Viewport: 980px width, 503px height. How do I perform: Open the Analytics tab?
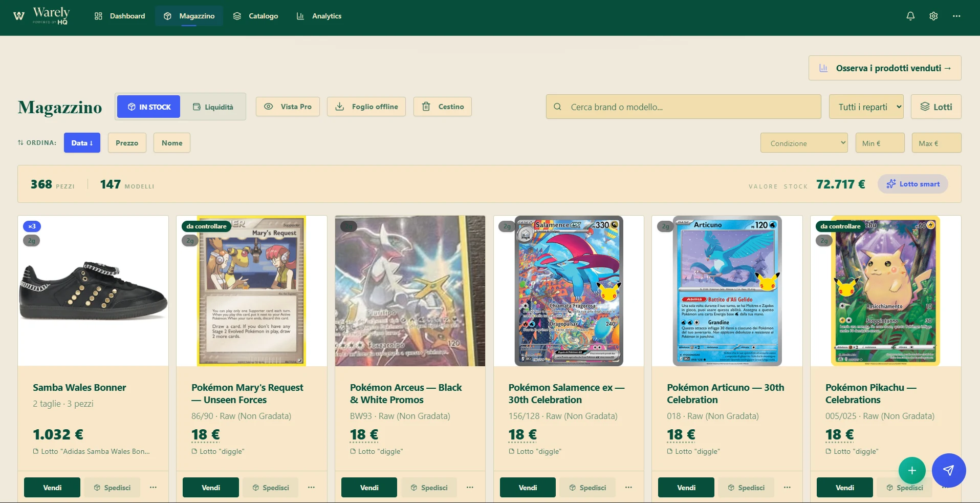(x=319, y=16)
